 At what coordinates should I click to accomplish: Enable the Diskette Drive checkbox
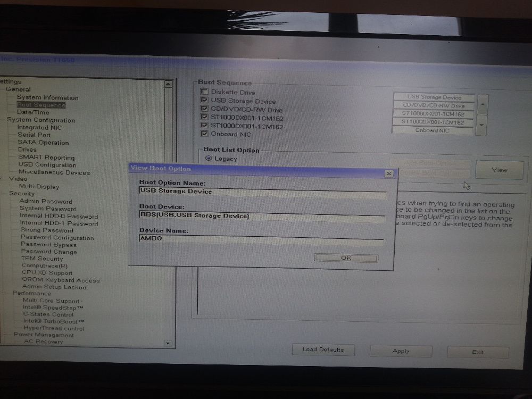[x=204, y=92]
